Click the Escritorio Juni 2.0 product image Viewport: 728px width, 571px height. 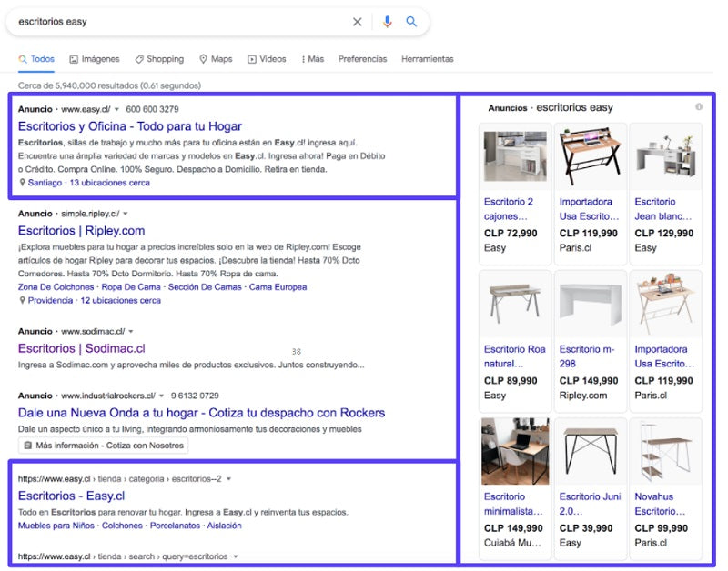tap(591, 451)
